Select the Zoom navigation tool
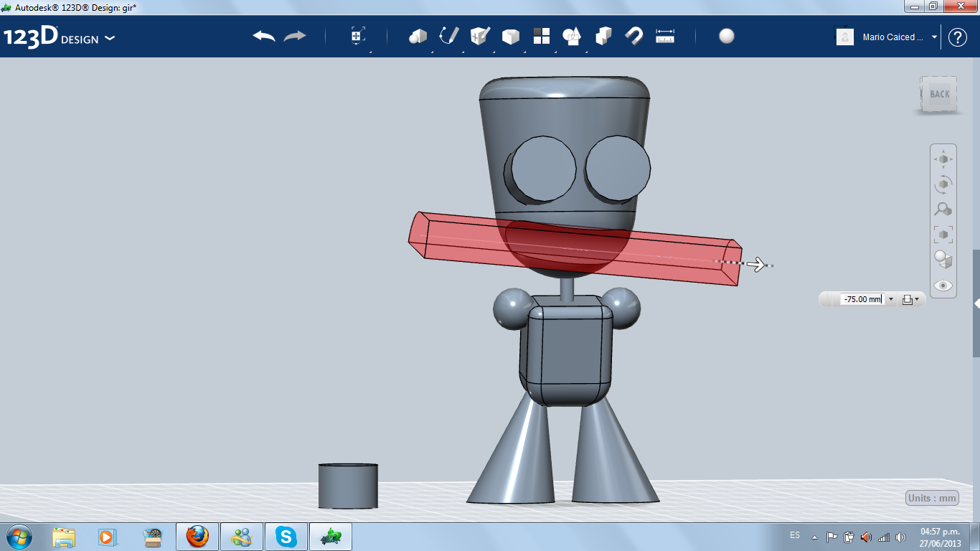Screen dimensions: 980x551 click(x=943, y=209)
